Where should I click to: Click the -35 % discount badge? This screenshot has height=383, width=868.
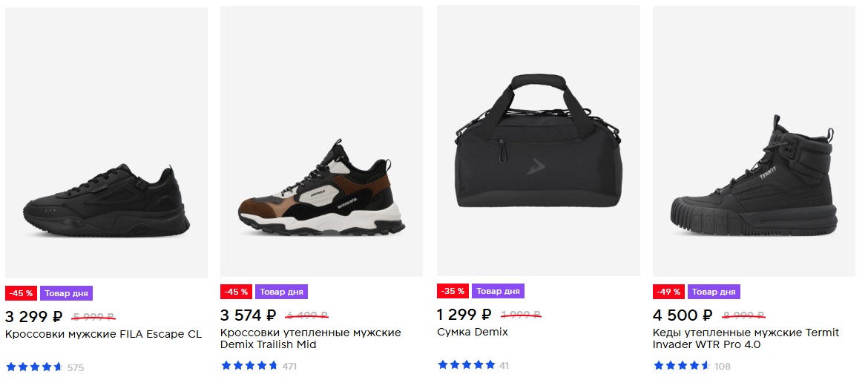(x=453, y=291)
